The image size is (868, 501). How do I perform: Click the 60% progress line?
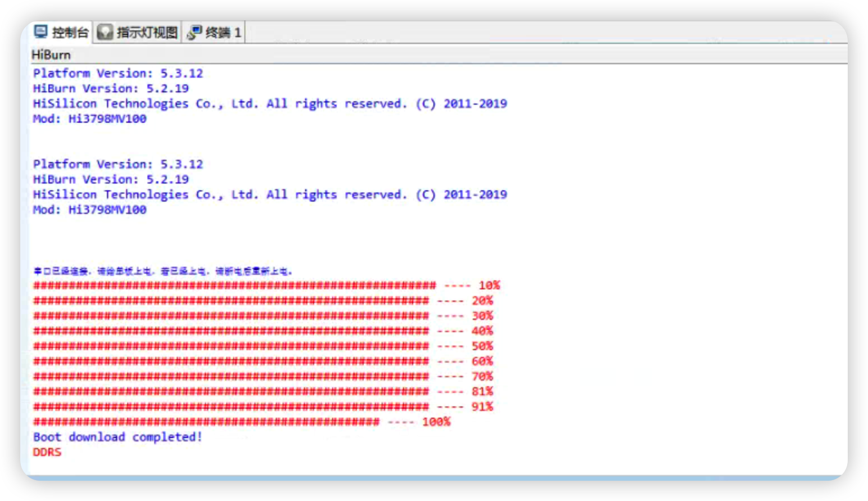tap(263, 361)
